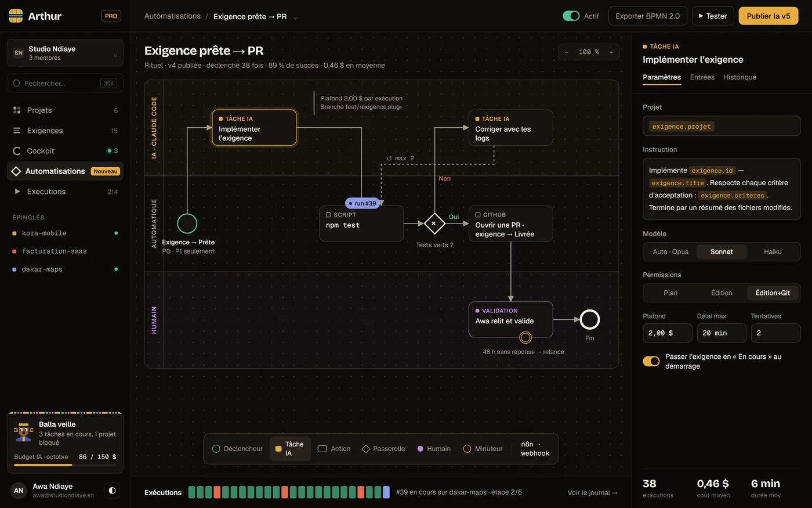812x508 pixels.
Task: Switch to the Entrées tab
Action: click(702, 77)
